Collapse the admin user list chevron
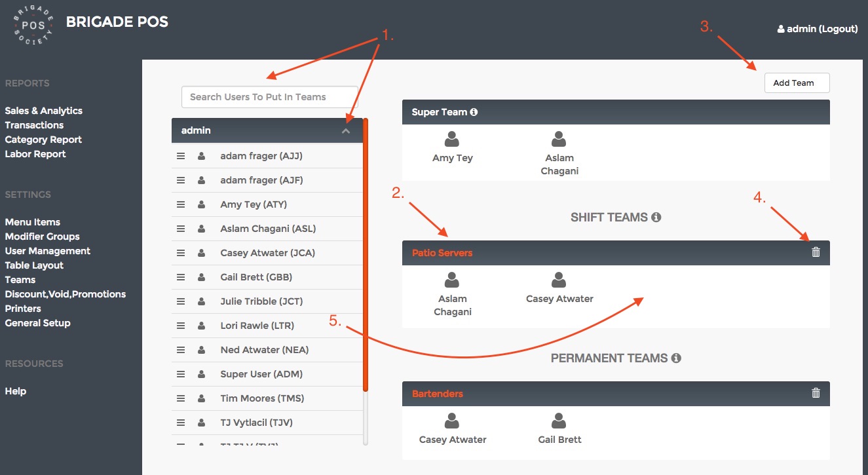 tap(346, 131)
